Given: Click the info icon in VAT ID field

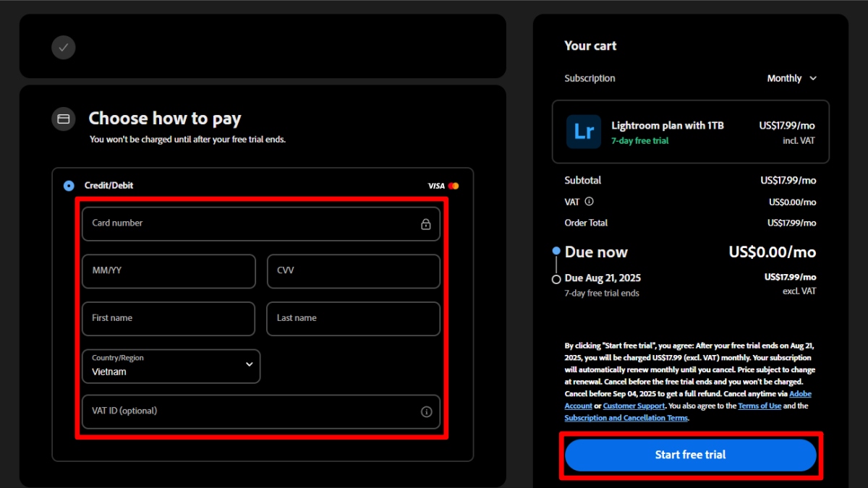Looking at the screenshot, I should 426,411.
